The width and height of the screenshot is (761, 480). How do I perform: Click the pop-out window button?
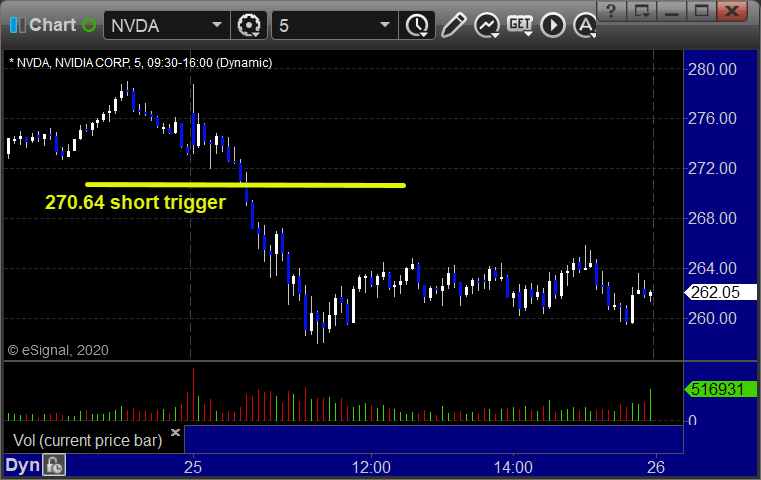click(641, 11)
